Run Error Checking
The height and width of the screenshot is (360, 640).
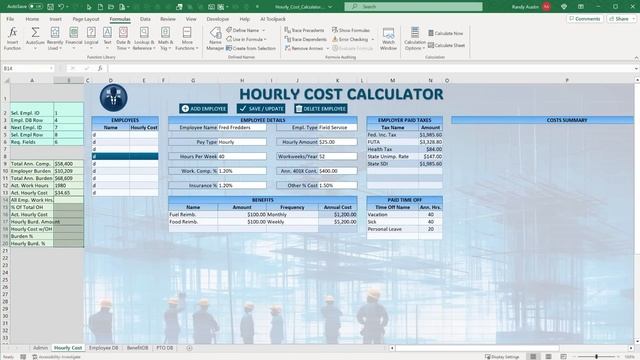[350, 39]
